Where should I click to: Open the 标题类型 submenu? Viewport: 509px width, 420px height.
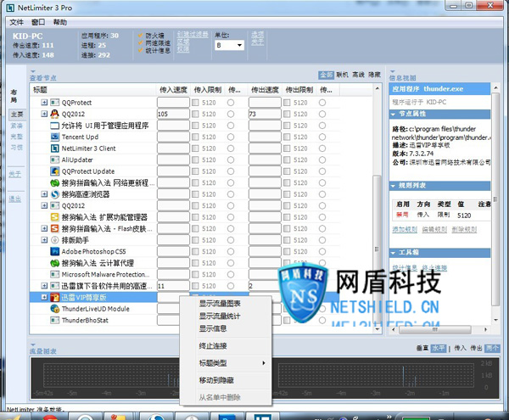click(x=226, y=363)
